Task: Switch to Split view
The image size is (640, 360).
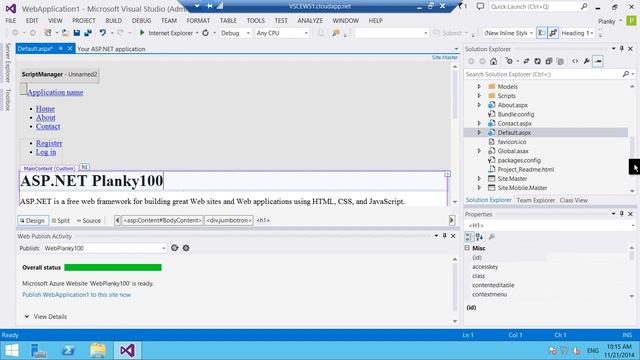Action: (60, 220)
